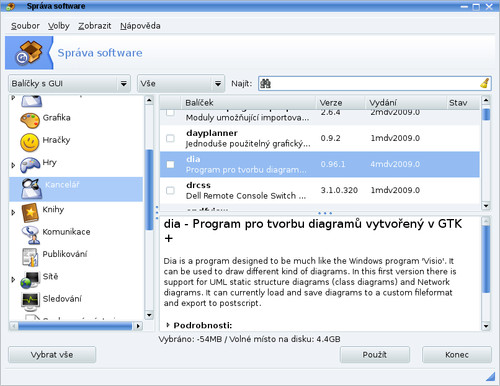Tick the dayplanner package checkbox
The height and width of the screenshot is (386, 500).
[170, 138]
